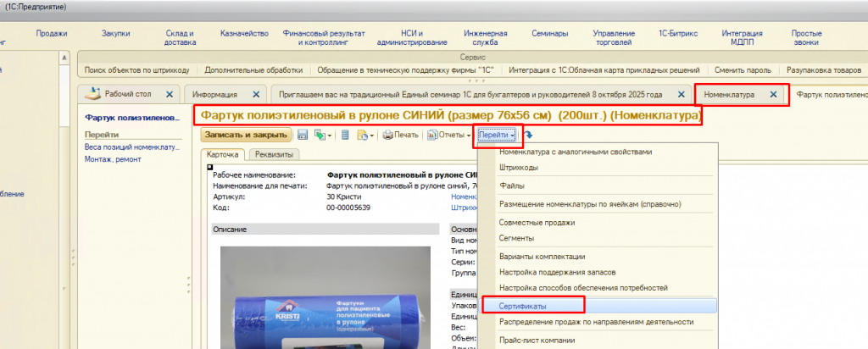Click the code value 00-00005639

348,208
